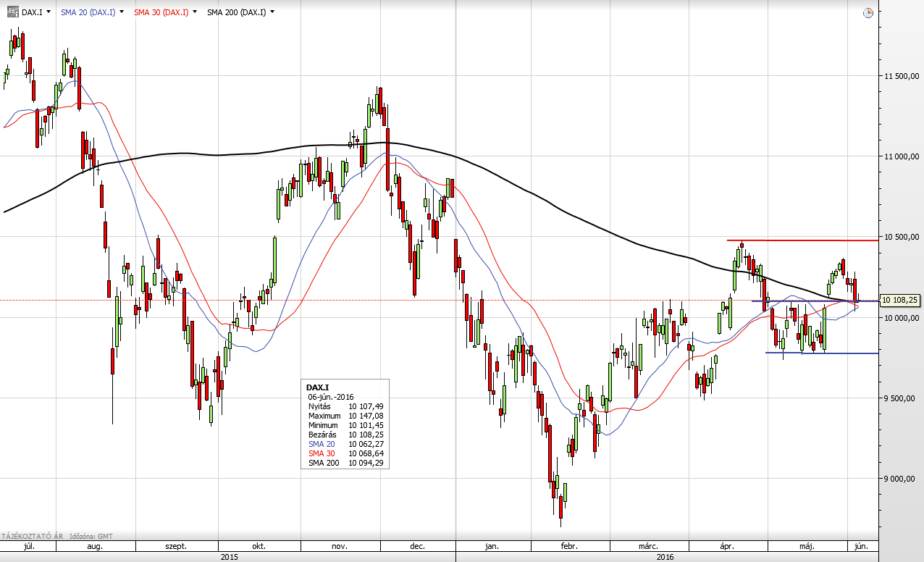Click the máj. month label

tap(807, 546)
